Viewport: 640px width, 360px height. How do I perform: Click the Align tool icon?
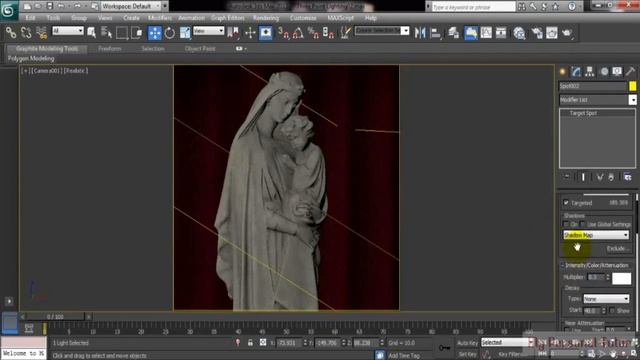[x=436, y=33]
